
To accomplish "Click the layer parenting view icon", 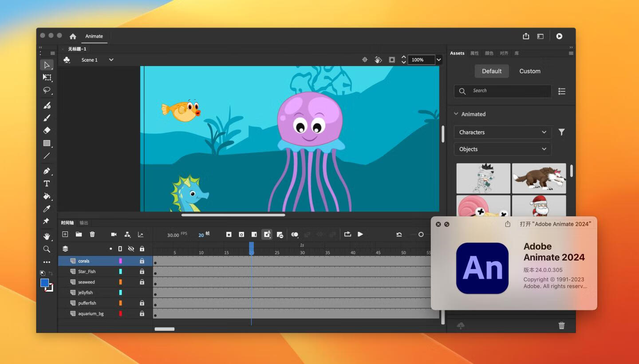I will [127, 235].
